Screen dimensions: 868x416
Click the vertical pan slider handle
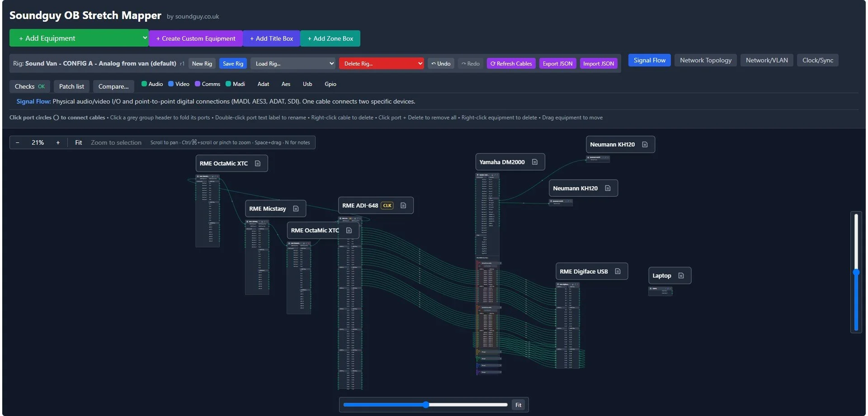[x=856, y=272]
